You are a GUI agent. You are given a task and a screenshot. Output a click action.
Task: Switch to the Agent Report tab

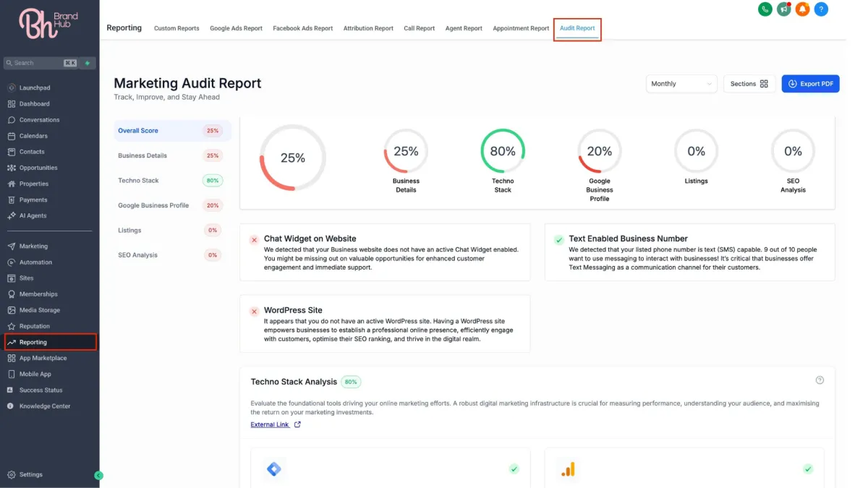pyautogui.click(x=464, y=28)
